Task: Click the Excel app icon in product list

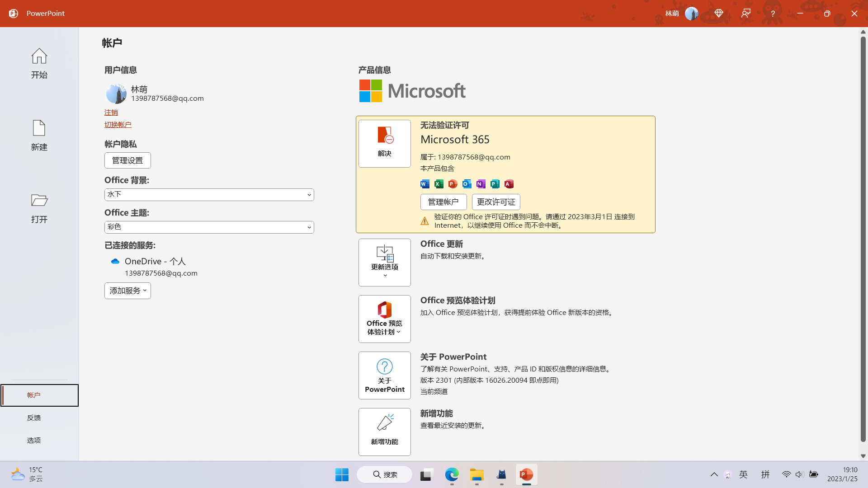Action: [439, 184]
